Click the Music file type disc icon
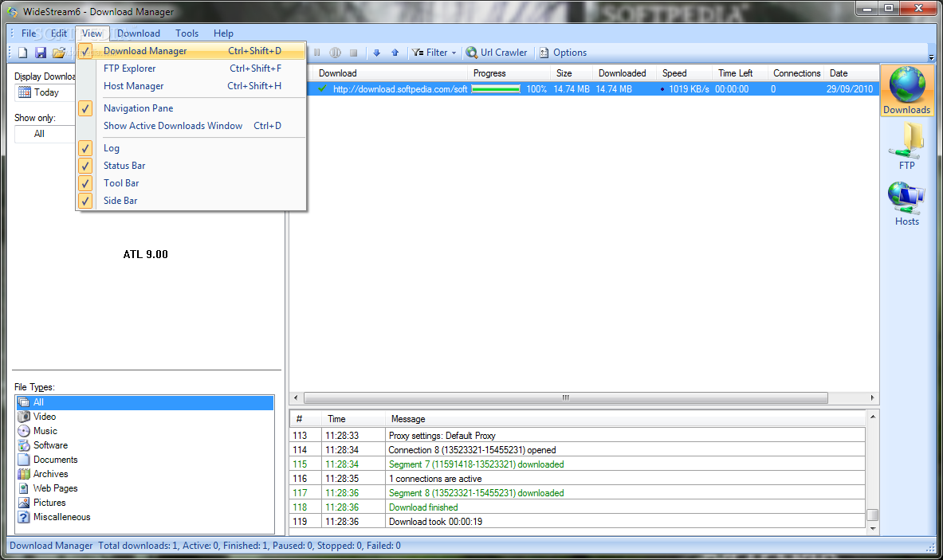 24,431
